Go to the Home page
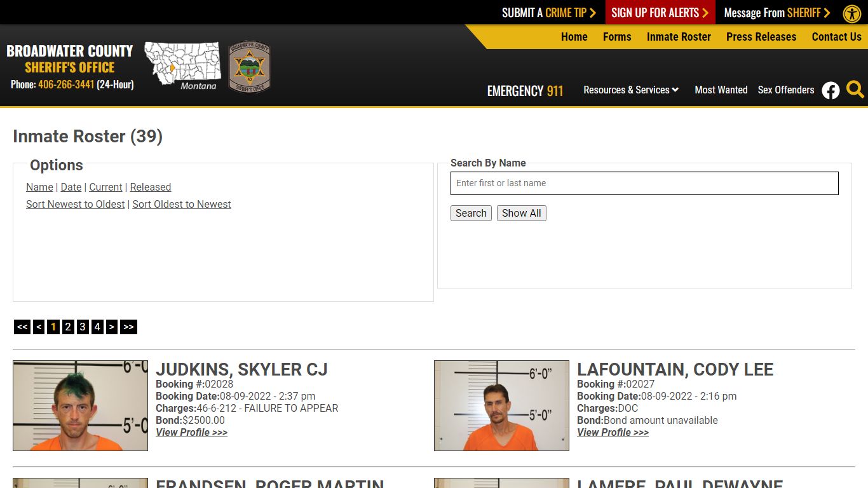Screen dimensions: 868x488 pos(574,37)
